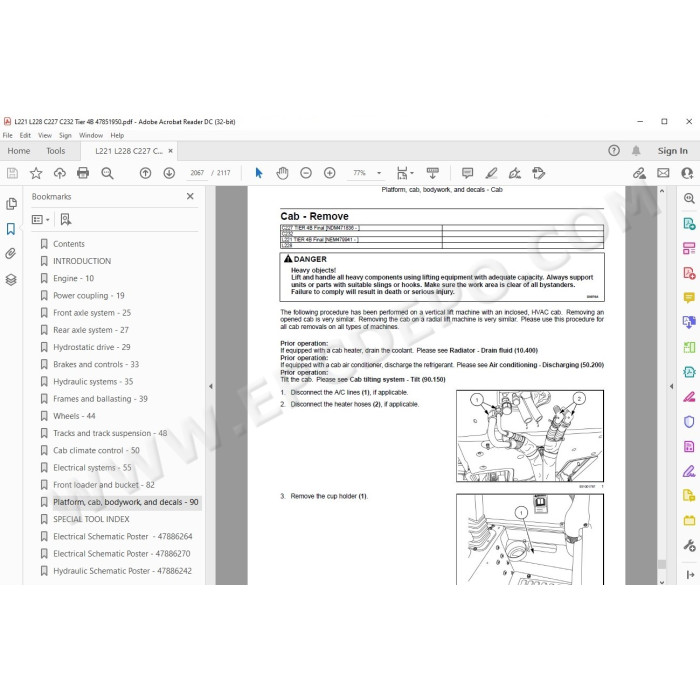Viewport: 700px width, 700px height.
Task: Jump to Electrical systems - 55 bookmark
Action: tap(92, 467)
